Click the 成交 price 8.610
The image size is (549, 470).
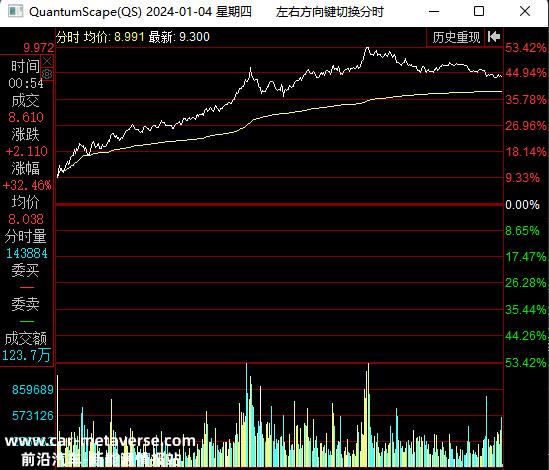[x=26, y=117]
